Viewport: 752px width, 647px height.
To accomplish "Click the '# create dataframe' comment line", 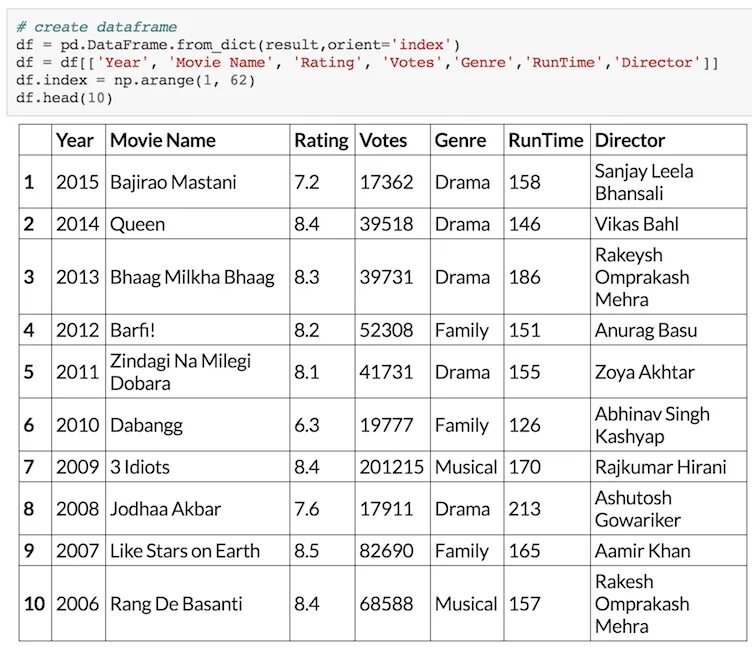I will 97,26.
